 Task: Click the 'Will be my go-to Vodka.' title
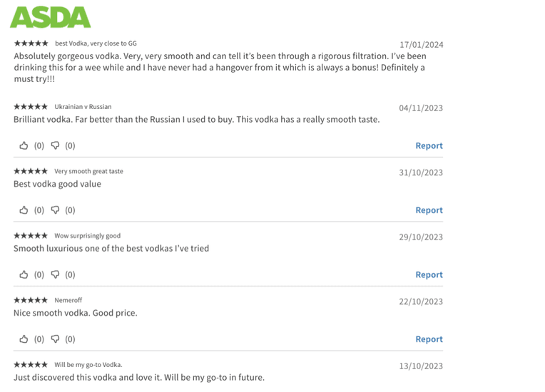click(x=88, y=365)
